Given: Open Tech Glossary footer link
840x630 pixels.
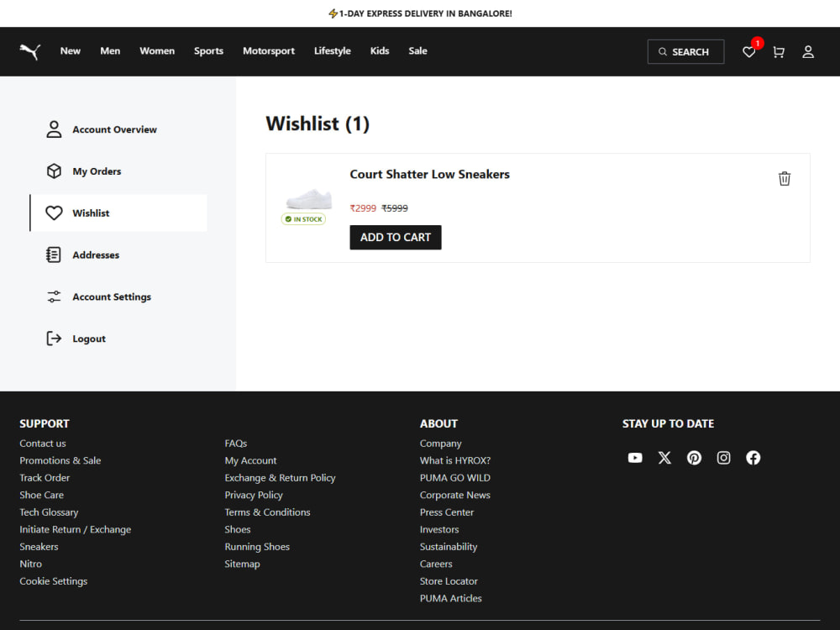Looking at the screenshot, I should pos(49,512).
